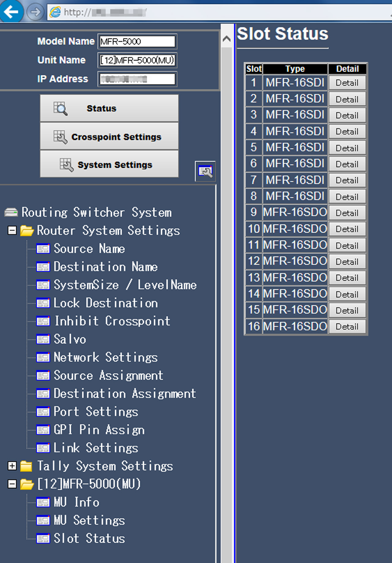This screenshot has height=563, width=392.
Task: Select Source Assignment tree item
Action: pyautogui.click(x=108, y=375)
